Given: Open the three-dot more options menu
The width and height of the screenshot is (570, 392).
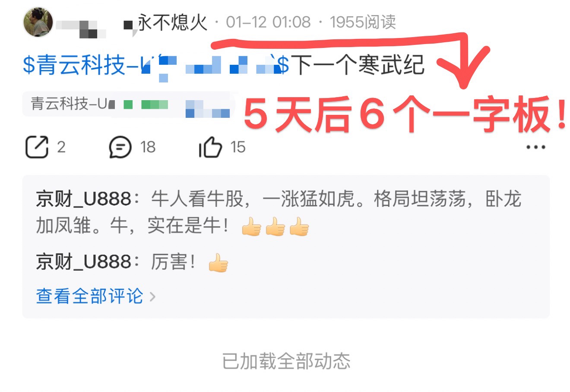Looking at the screenshot, I should (x=535, y=147).
